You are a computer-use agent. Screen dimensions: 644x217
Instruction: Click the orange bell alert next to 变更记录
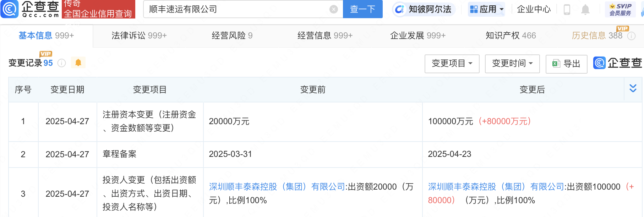click(78, 63)
